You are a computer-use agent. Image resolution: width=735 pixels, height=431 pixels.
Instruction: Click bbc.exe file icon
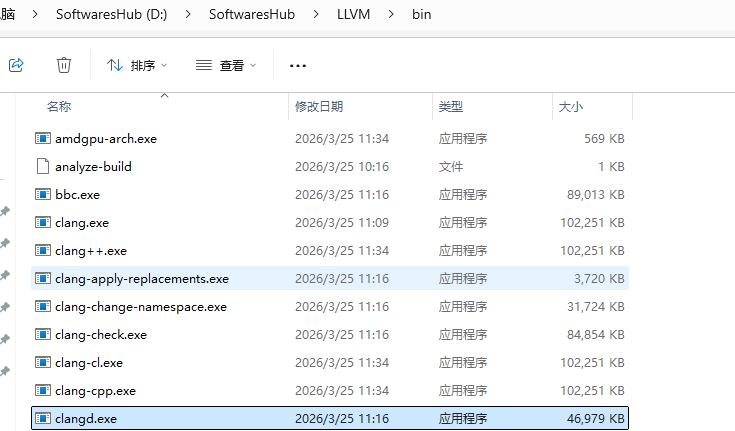coord(43,194)
